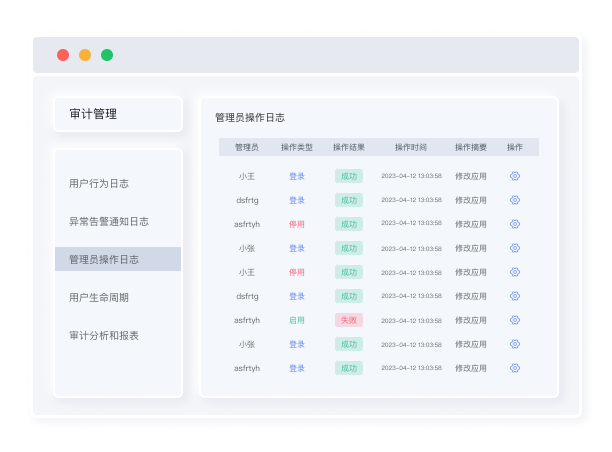Click the 操作摘要 column header
This screenshot has width=612, height=452.
coord(471,147)
